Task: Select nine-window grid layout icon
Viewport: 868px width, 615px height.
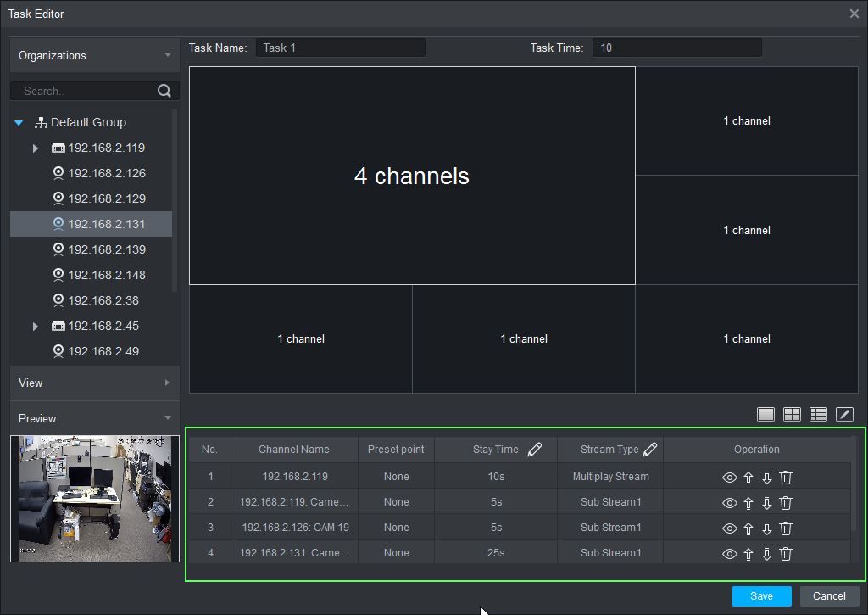Action: point(818,414)
